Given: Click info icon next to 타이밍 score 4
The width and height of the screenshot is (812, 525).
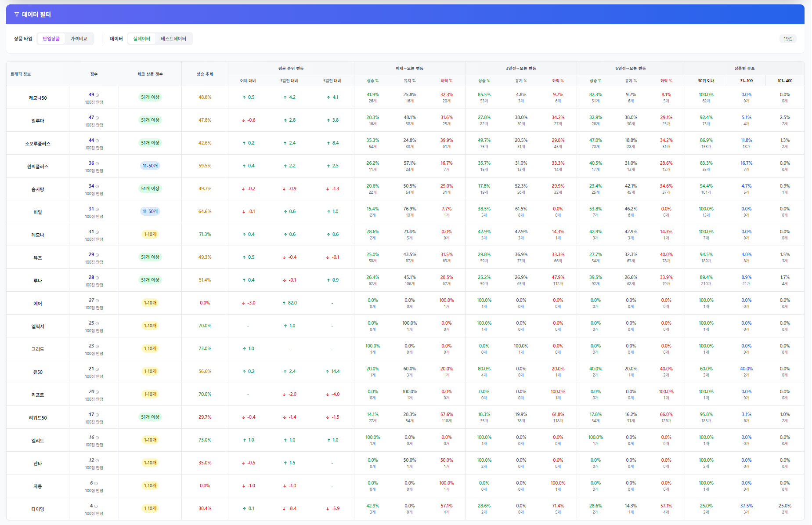Looking at the screenshot, I should (96, 506).
